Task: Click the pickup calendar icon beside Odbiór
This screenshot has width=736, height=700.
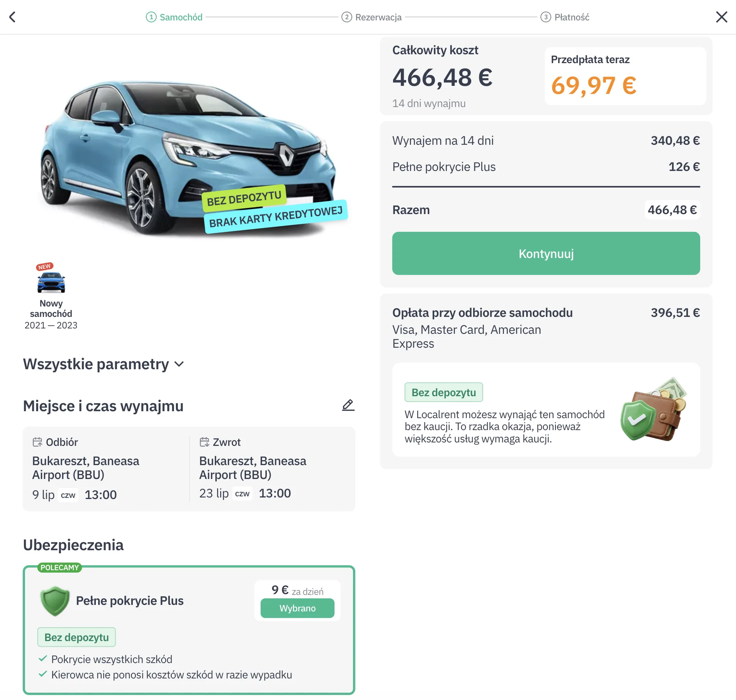Action: [37, 442]
